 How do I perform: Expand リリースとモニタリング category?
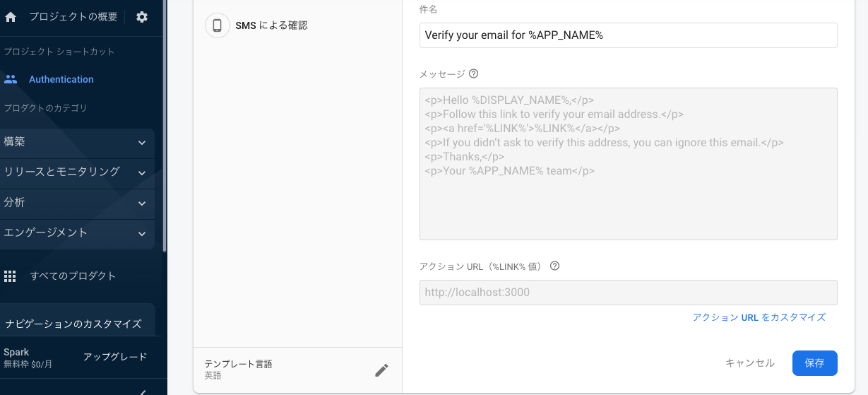pos(77,173)
